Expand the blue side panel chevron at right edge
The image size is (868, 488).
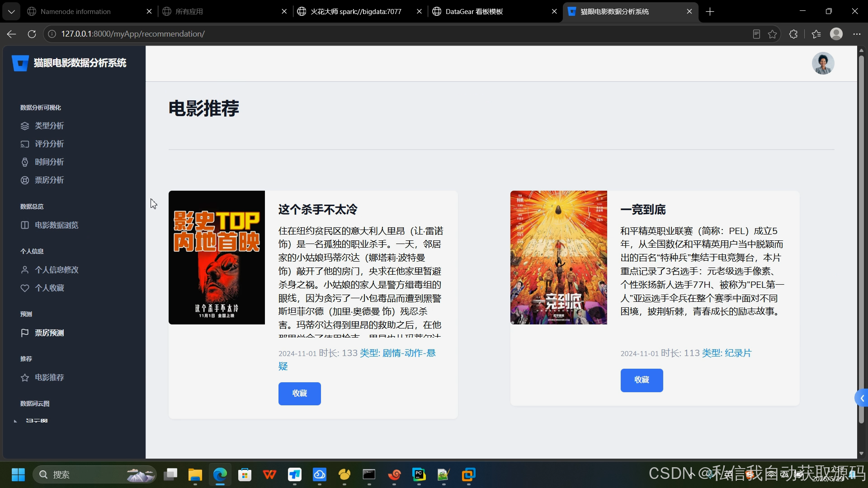pos(862,398)
